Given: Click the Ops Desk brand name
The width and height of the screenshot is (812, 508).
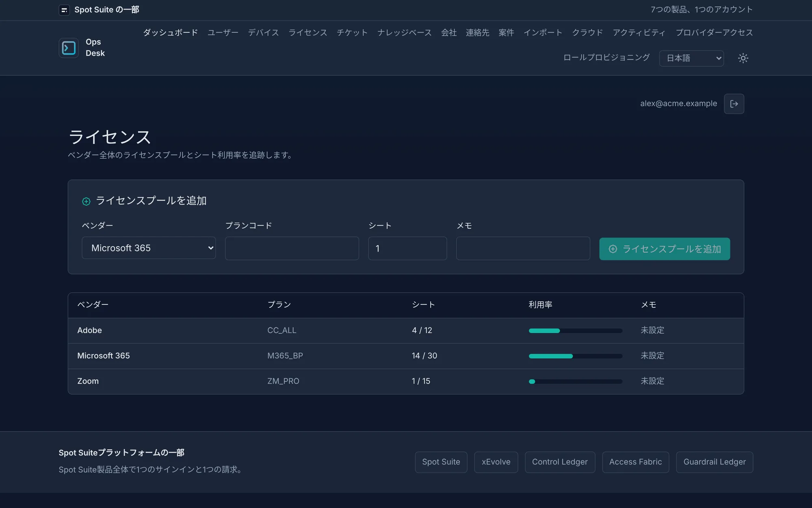Looking at the screenshot, I should 95,48.
